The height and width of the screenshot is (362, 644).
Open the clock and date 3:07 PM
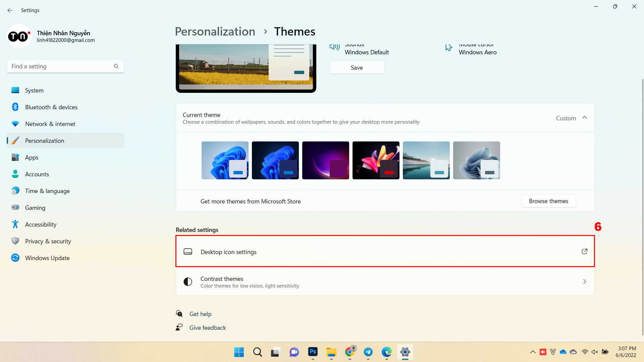pyautogui.click(x=626, y=352)
